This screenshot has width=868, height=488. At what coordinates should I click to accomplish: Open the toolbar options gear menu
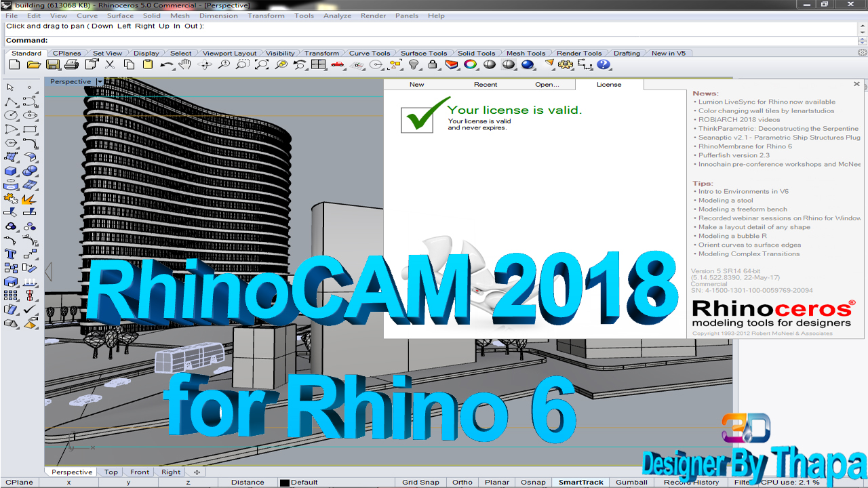[x=862, y=53]
